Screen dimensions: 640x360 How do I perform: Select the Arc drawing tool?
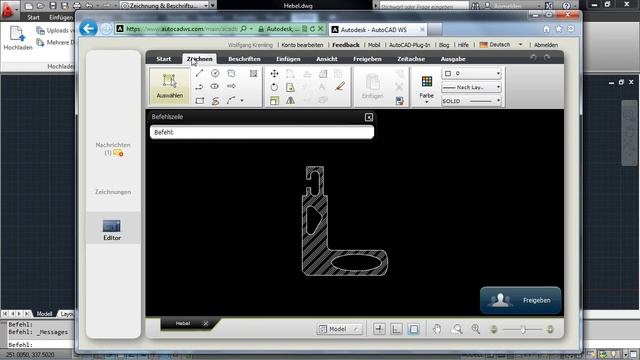coord(231,100)
